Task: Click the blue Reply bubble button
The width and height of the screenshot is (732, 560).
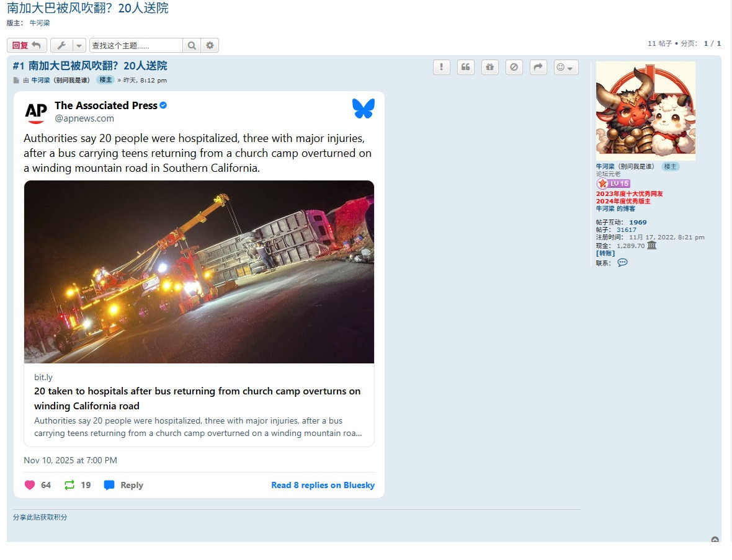Action: [123, 485]
